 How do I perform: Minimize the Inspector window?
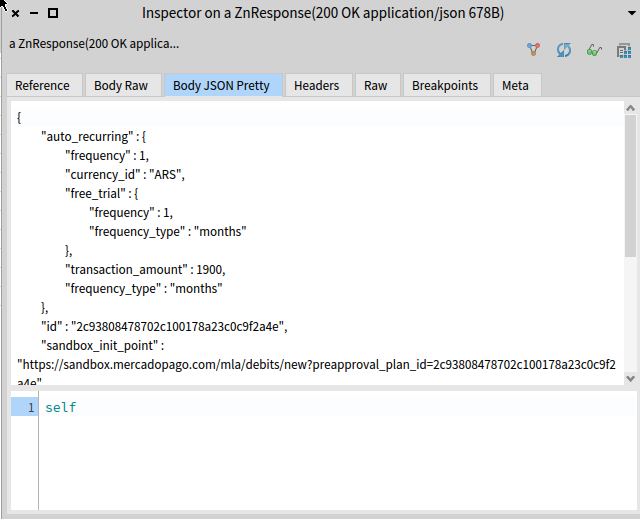tap(34, 13)
